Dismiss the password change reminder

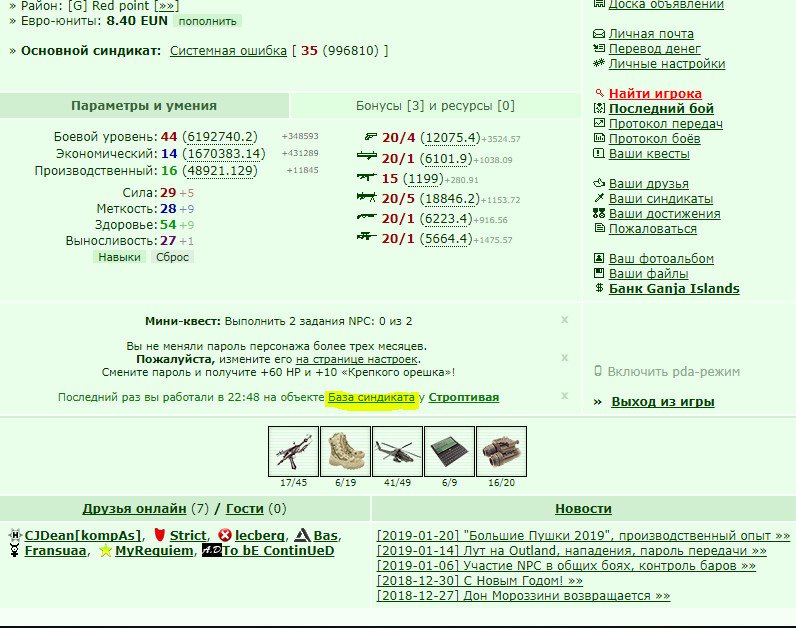pyautogui.click(x=565, y=358)
